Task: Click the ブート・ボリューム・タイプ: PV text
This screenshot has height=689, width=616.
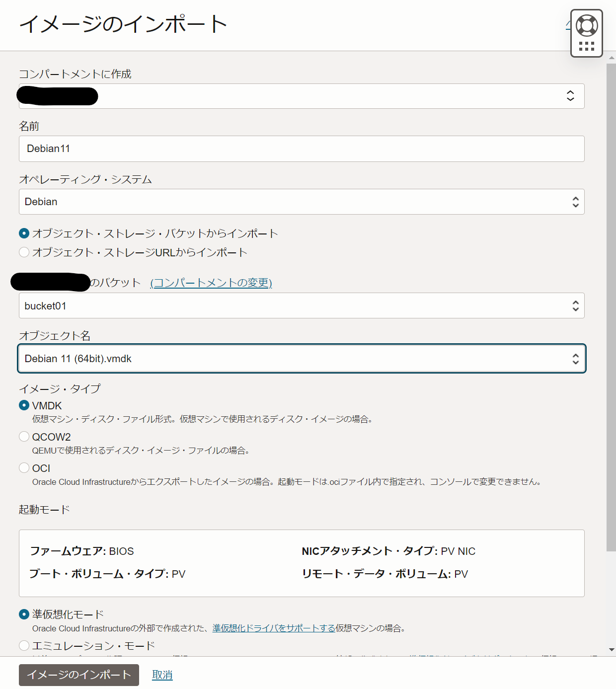Action: click(107, 574)
